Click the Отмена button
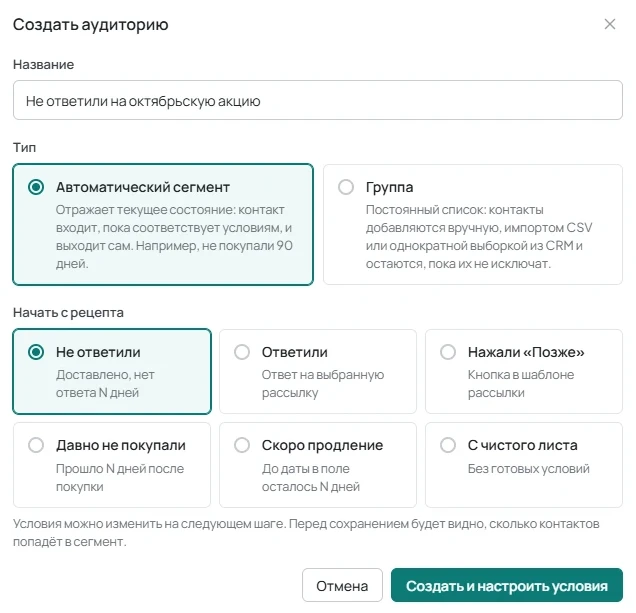 click(x=342, y=585)
